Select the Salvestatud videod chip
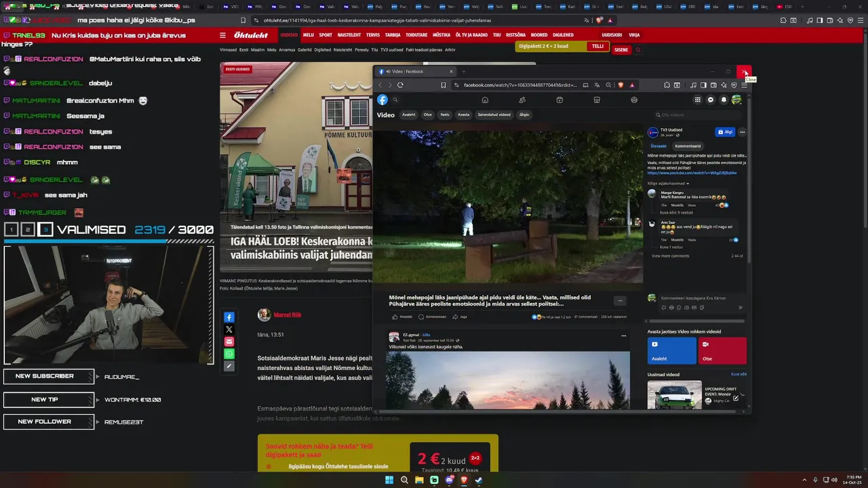This screenshot has height=488, width=868. (494, 115)
